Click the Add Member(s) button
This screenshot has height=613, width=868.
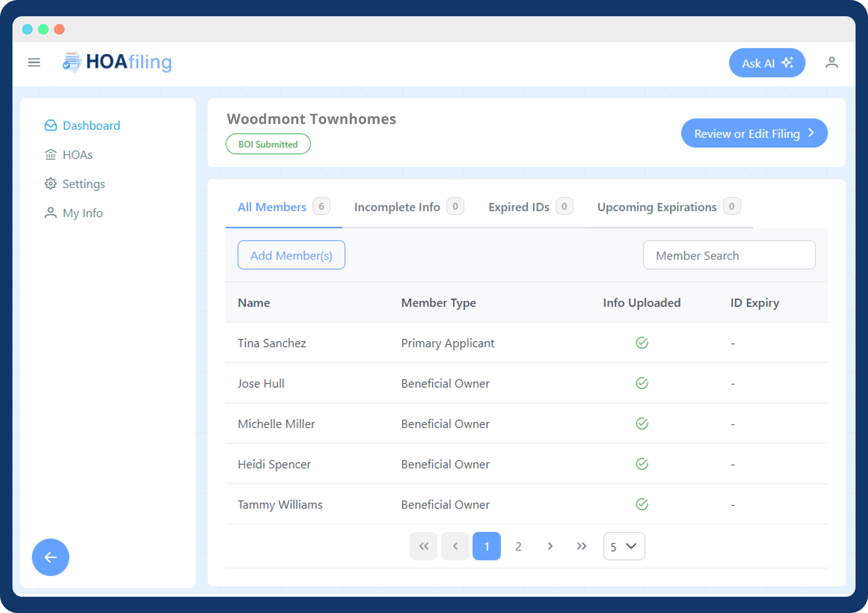291,255
